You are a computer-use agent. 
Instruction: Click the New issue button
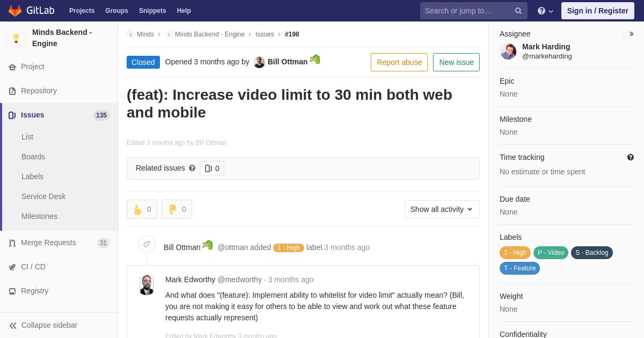pyautogui.click(x=456, y=62)
